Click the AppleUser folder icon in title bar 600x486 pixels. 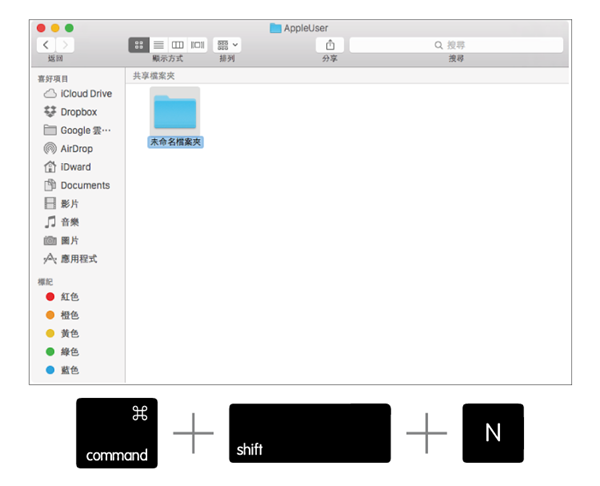click(276, 28)
